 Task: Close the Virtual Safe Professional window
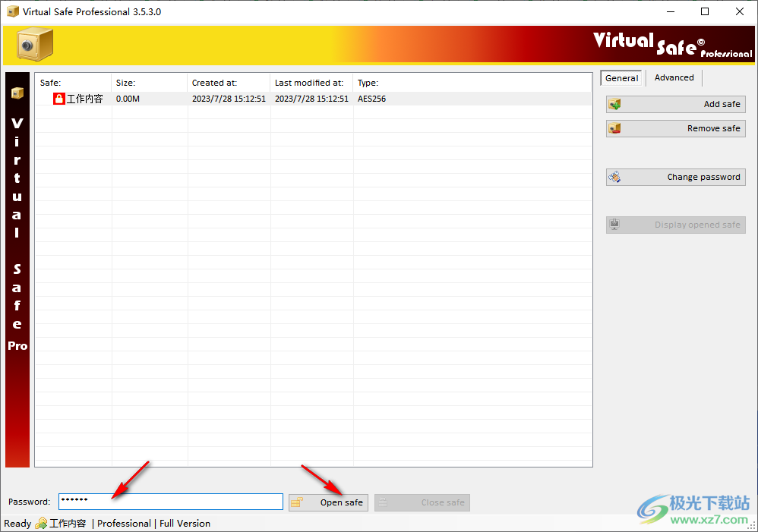point(740,11)
